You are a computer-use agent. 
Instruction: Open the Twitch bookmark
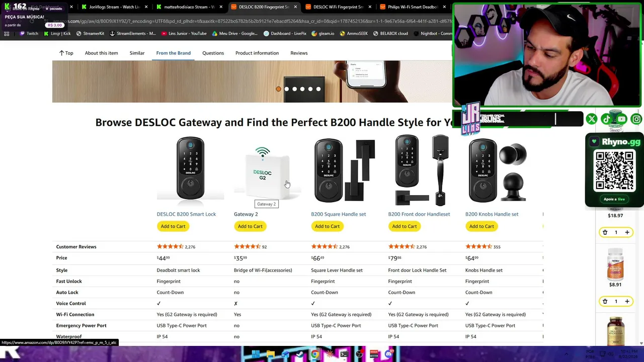pyautogui.click(x=29, y=34)
